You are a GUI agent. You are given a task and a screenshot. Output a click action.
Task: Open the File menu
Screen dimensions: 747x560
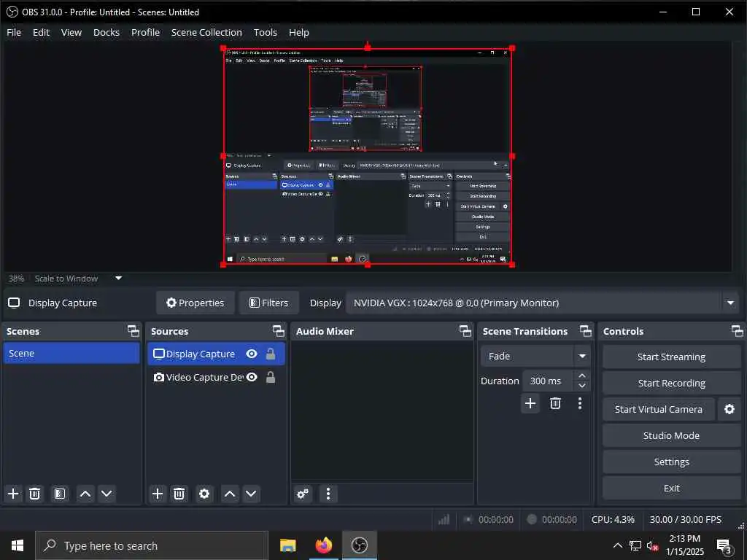coord(14,32)
